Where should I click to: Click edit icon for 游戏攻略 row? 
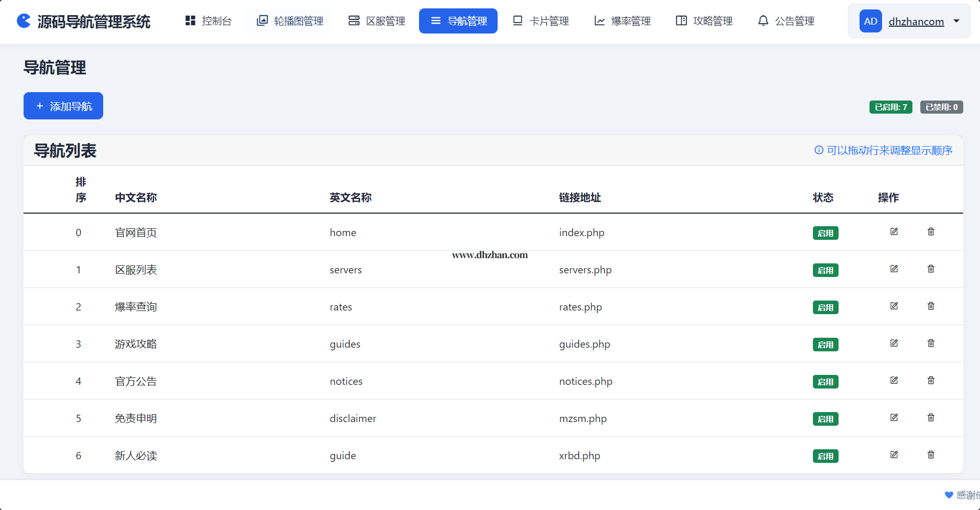894,343
